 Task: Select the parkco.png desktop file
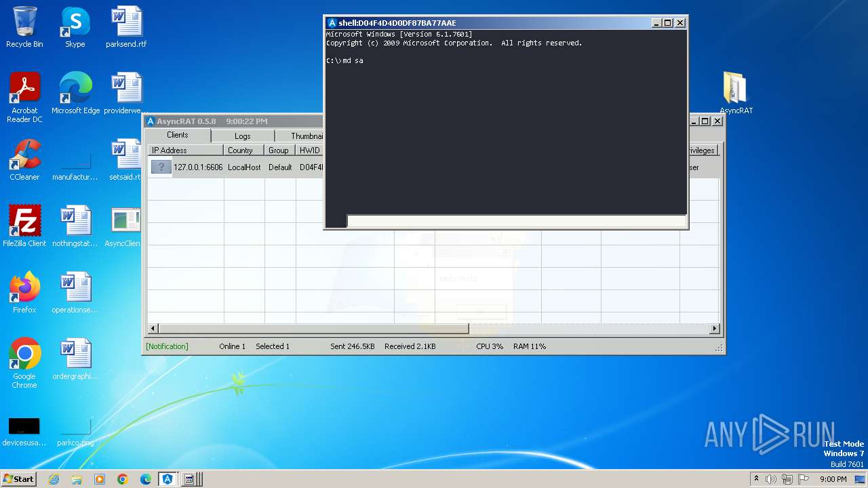75,431
